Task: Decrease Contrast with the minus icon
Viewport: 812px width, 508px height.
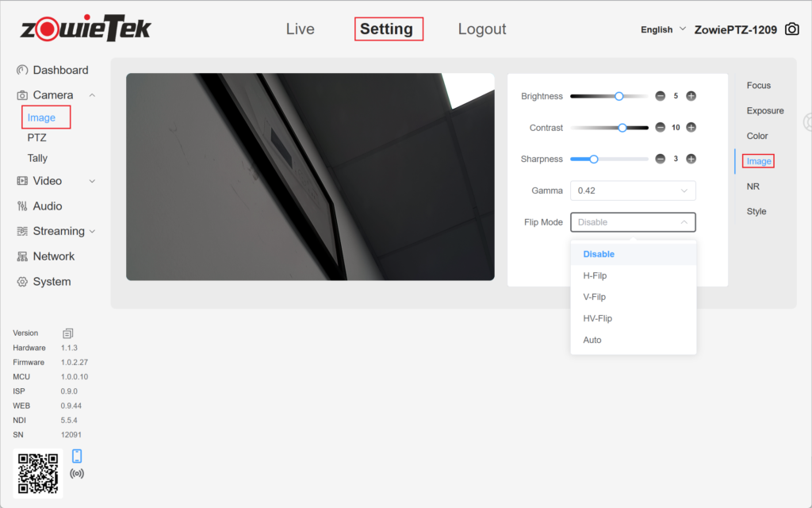Action: [x=660, y=128]
